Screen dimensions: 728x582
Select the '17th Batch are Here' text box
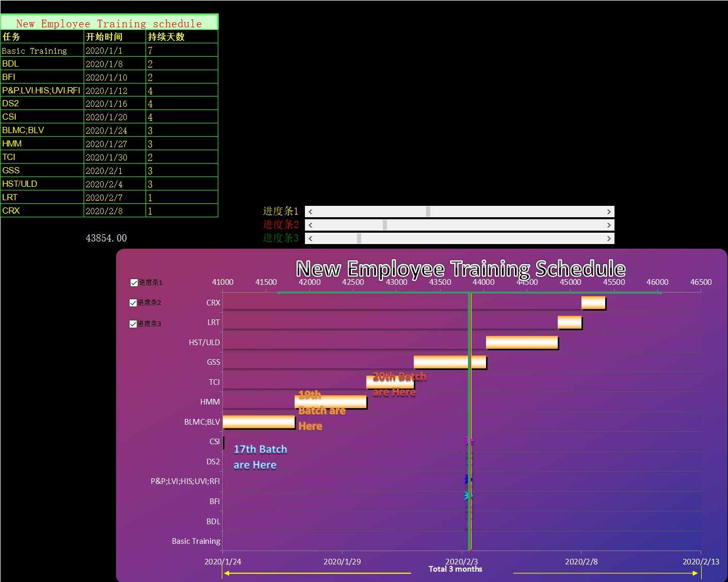click(260, 457)
